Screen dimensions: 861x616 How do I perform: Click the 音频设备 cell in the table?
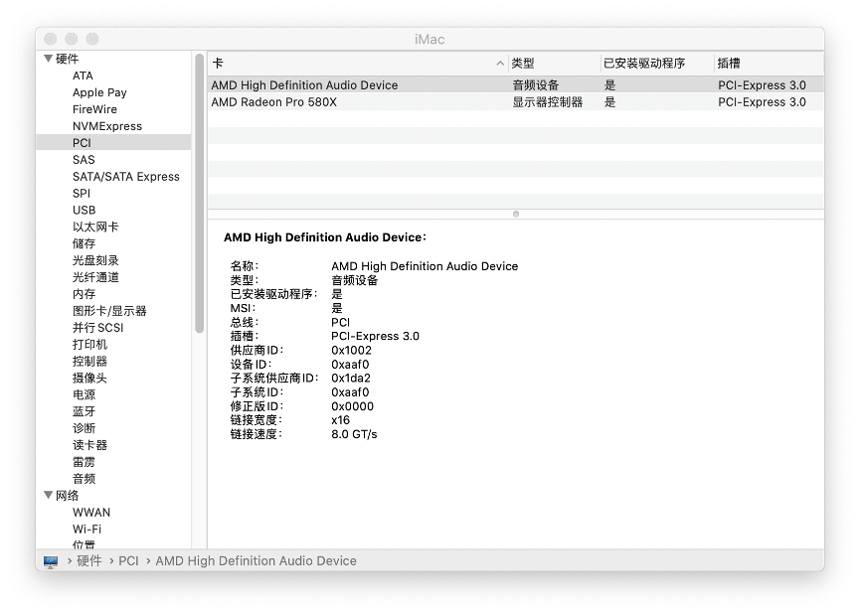[535, 85]
